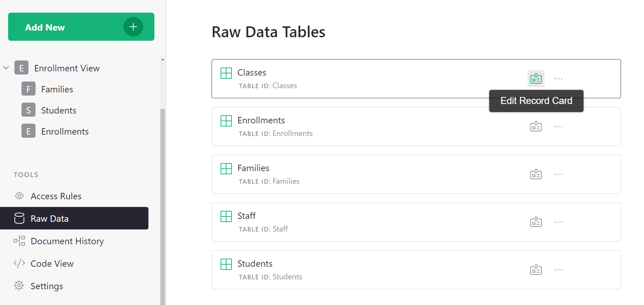Click the plus icon in Add New
This screenshot has height=305, width=644.
point(133,27)
